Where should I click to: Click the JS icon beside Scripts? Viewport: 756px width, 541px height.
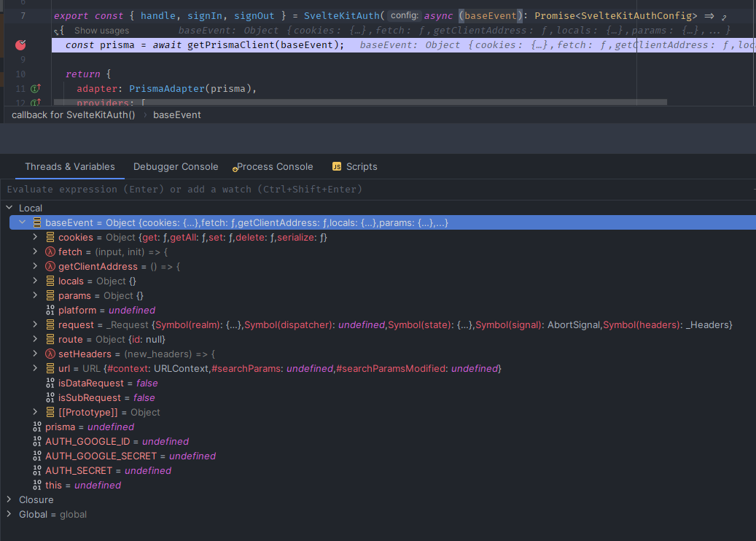click(337, 166)
